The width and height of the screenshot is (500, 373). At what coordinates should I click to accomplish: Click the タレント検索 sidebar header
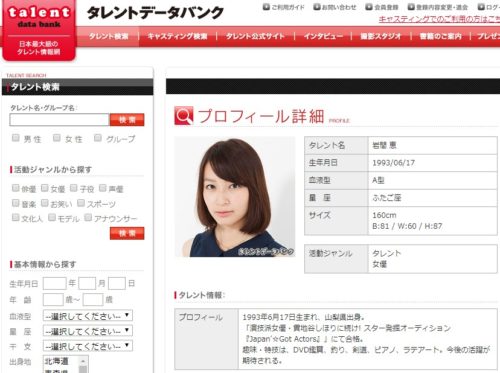pyautogui.click(x=77, y=87)
